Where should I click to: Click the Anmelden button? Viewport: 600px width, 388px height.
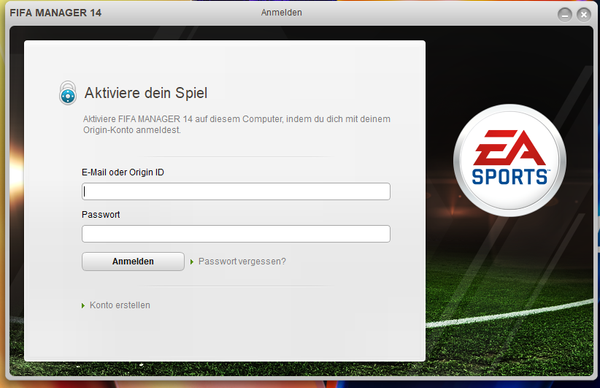pyautogui.click(x=133, y=261)
